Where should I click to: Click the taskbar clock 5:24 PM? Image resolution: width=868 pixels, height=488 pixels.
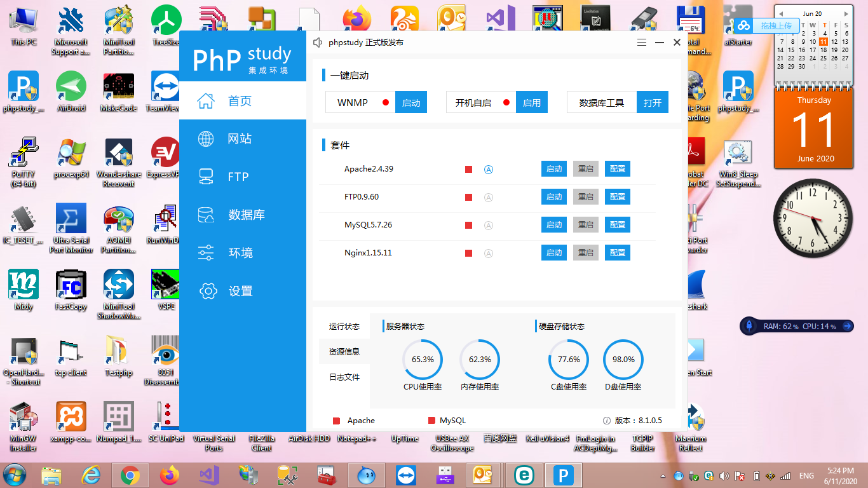tap(840, 475)
